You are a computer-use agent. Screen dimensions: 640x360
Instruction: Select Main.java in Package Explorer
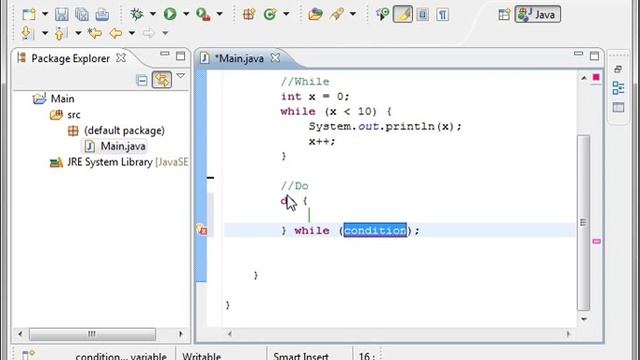point(116,146)
